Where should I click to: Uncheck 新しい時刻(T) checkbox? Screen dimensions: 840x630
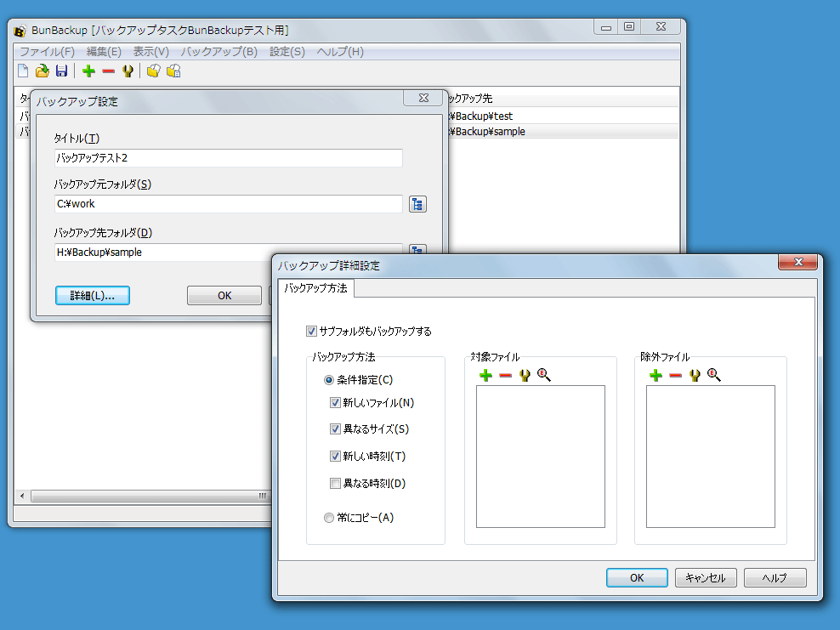(x=335, y=456)
